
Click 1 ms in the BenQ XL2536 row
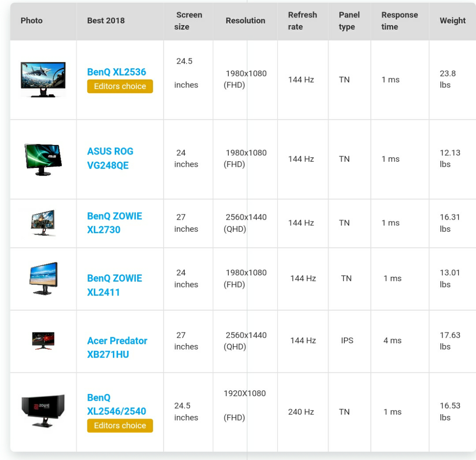pyautogui.click(x=391, y=80)
